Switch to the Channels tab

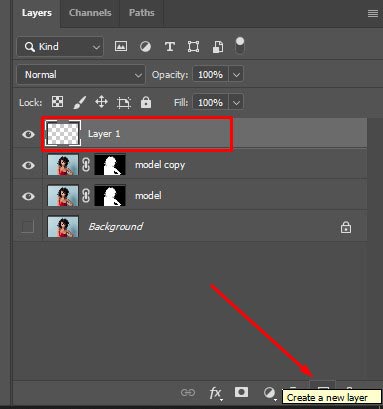(90, 13)
